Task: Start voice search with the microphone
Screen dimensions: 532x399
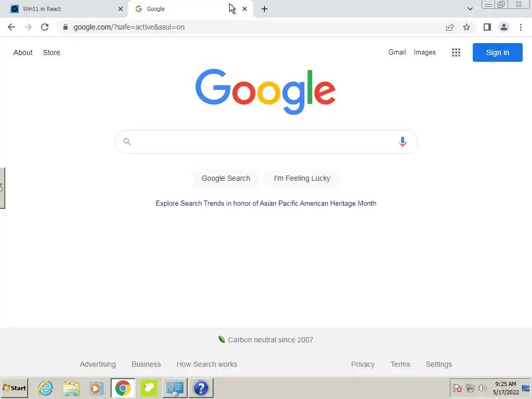Action: click(x=403, y=142)
